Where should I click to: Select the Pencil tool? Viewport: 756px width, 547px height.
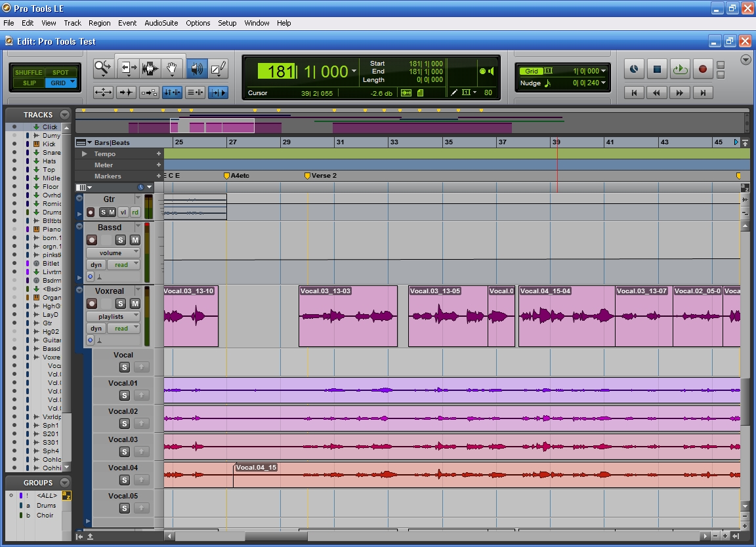(x=219, y=68)
